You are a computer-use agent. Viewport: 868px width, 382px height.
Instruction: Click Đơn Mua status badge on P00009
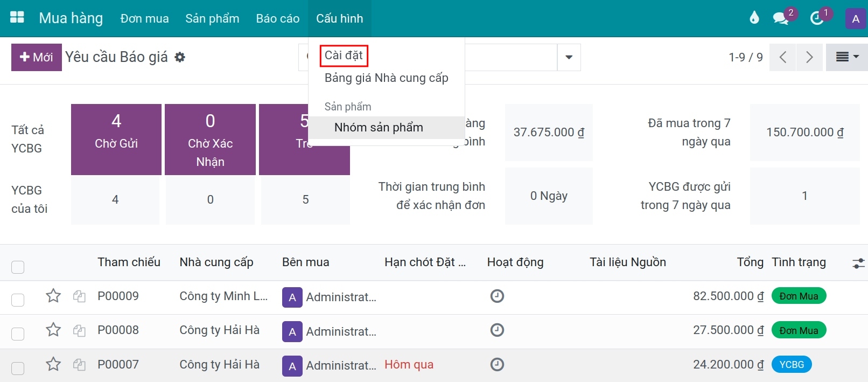click(799, 296)
